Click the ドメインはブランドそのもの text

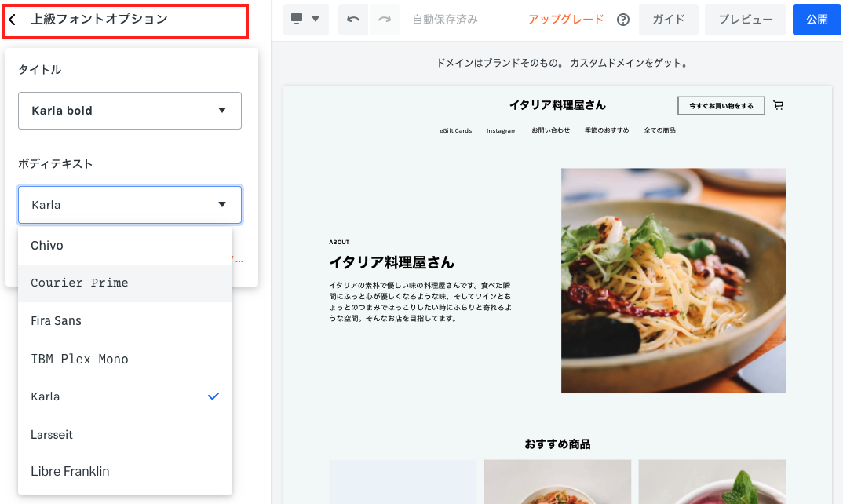tap(499, 63)
